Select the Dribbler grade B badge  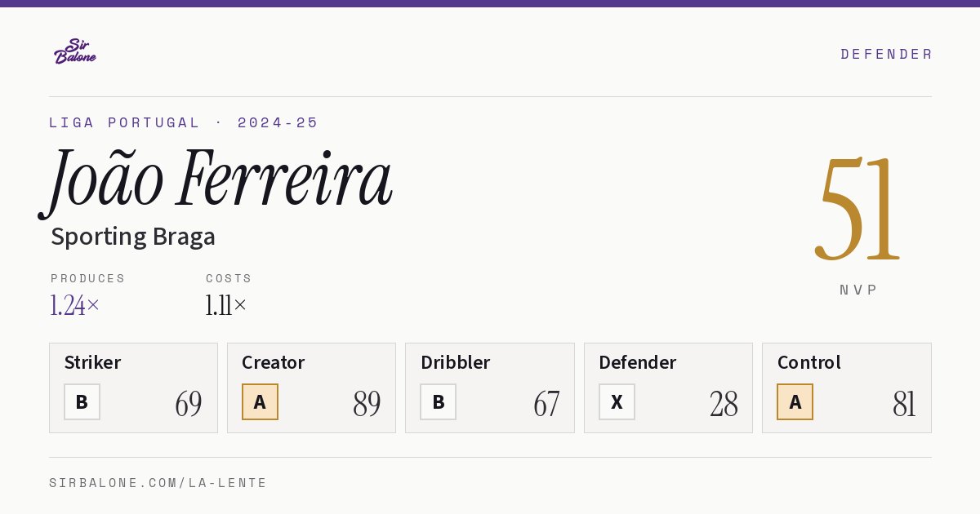click(438, 401)
